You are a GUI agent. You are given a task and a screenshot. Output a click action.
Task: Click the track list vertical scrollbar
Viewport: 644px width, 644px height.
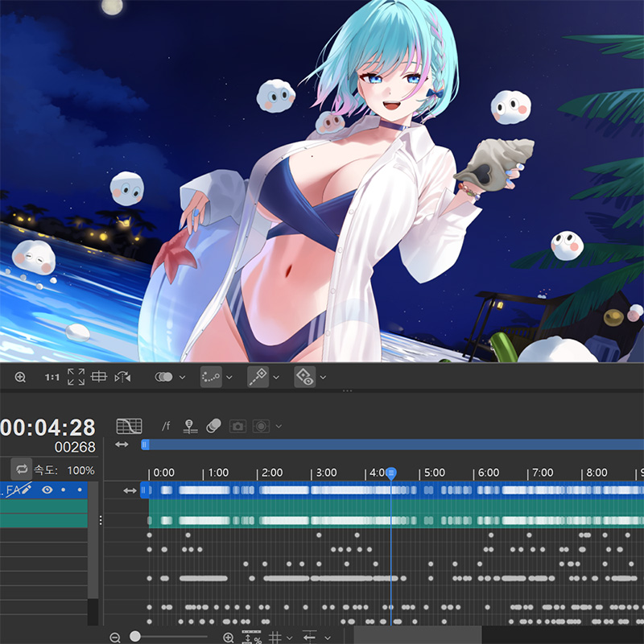pyautogui.click(x=93, y=539)
